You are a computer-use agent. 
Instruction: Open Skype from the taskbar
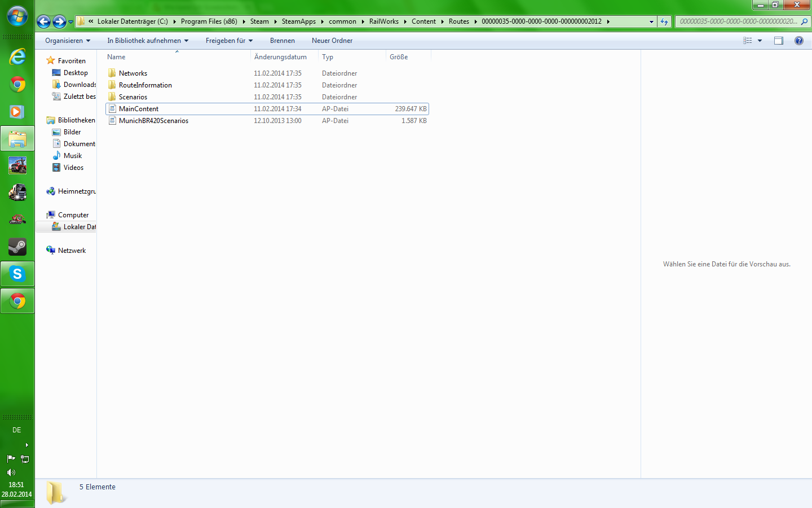[17, 274]
